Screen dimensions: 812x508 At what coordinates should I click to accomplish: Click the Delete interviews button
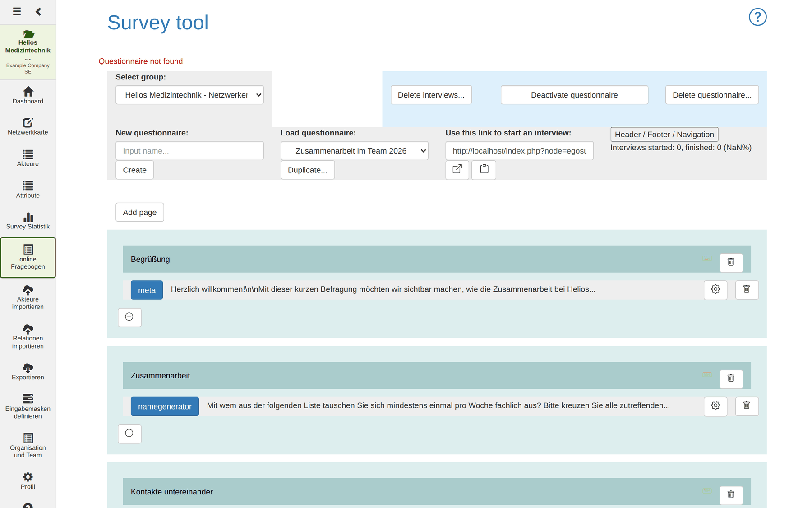pyautogui.click(x=431, y=95)
